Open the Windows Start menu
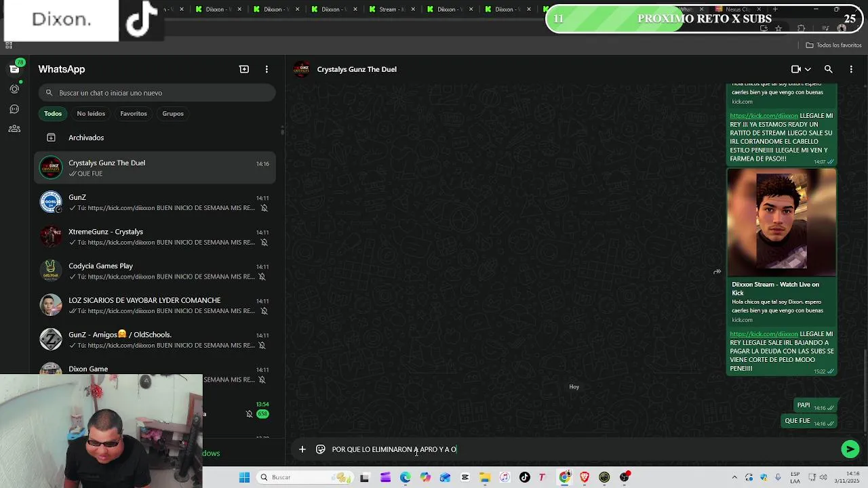 point(244,478)
